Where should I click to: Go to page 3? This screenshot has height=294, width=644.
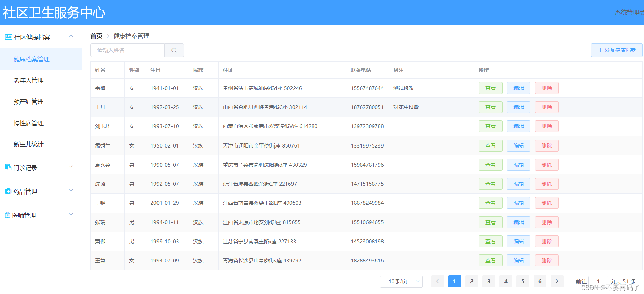tap(489, 281)
